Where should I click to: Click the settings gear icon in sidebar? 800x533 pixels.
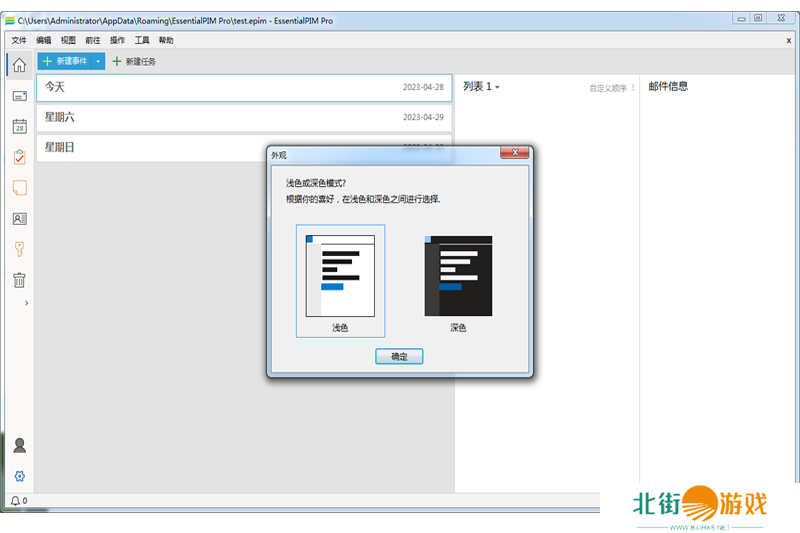pos(19,476)
